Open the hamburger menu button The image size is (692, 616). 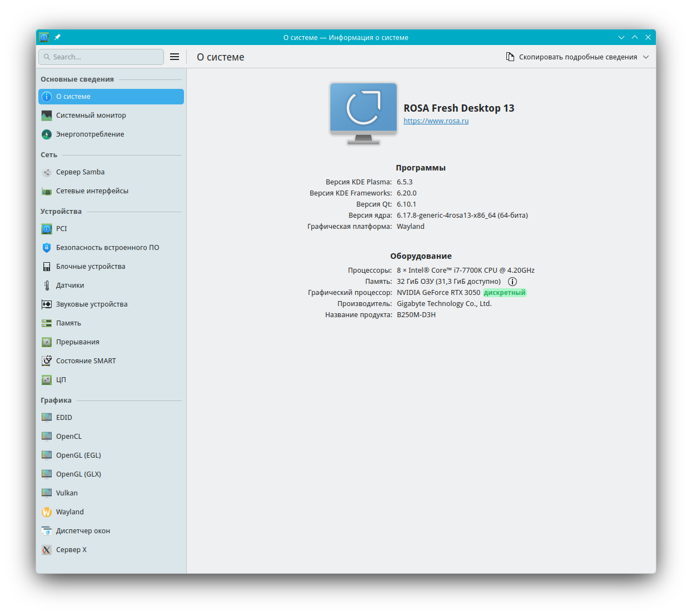[175, 57]
